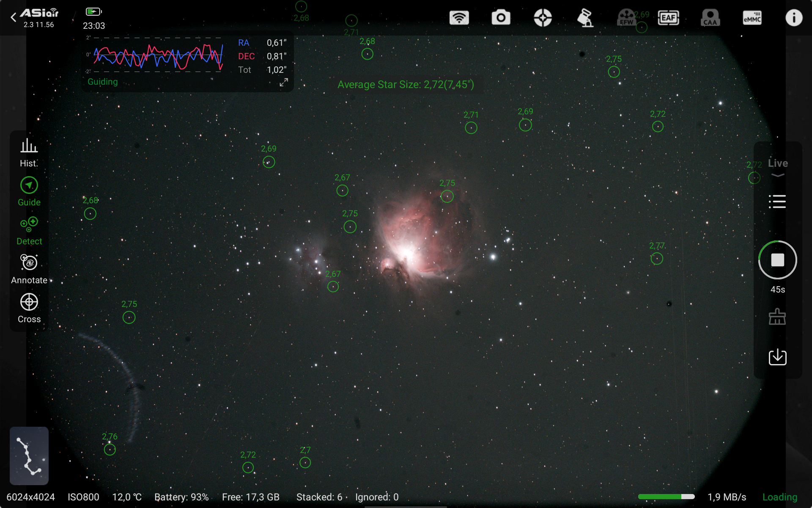Click the Free: 17,3 GB storage text
Image resolution: width=812 pixels, height=508 pixels.
point(251,497)
